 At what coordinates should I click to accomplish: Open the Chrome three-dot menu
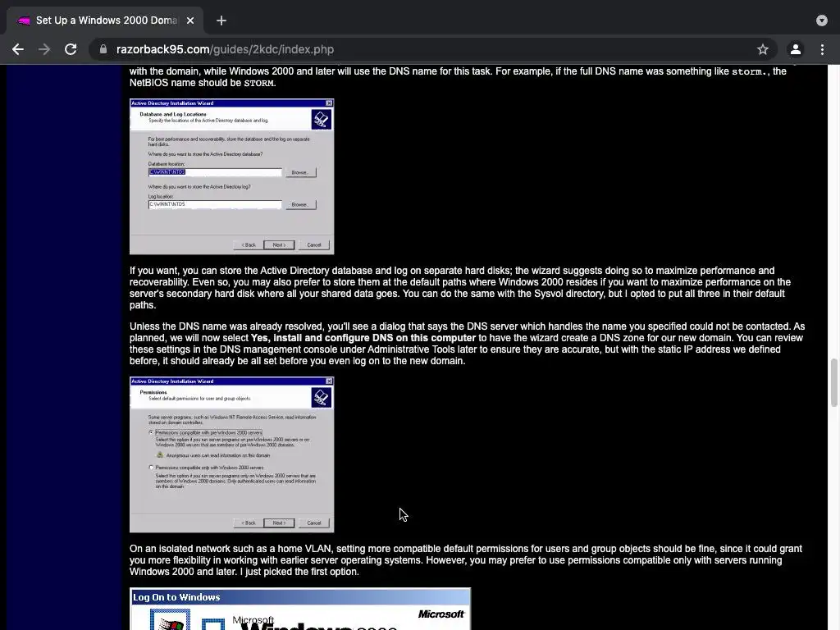(822, 49)
